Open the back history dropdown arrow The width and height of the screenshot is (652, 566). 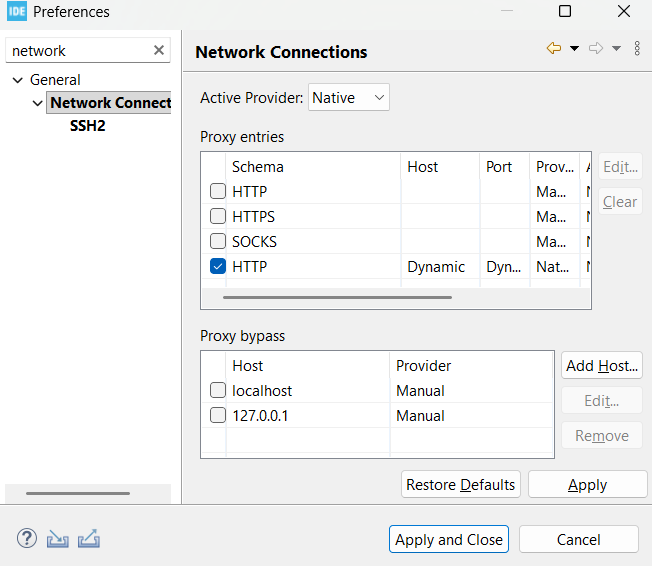coord(574,48)
